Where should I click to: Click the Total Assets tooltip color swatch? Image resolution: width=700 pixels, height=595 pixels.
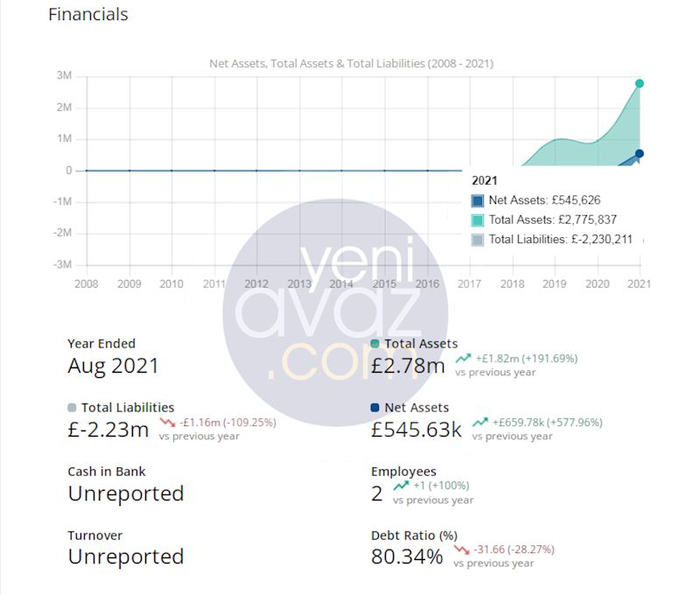coord(478,220)
